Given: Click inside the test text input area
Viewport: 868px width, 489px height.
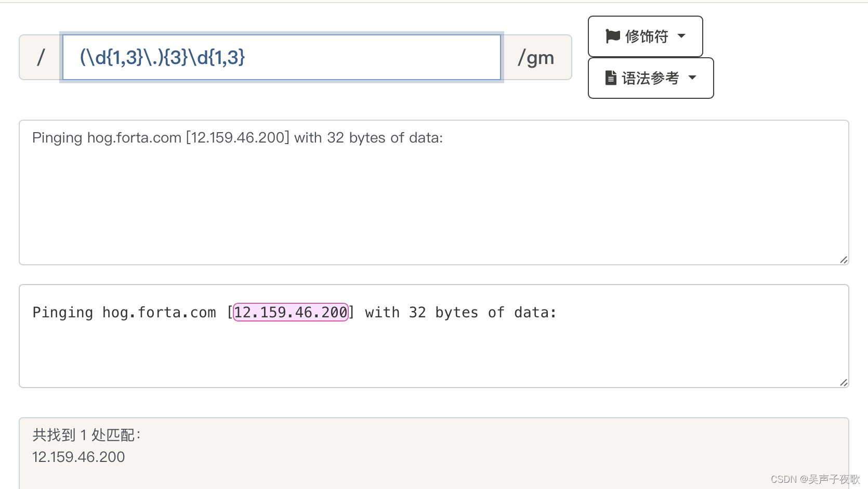Looking at the screenshot, I should click(434, 192).
